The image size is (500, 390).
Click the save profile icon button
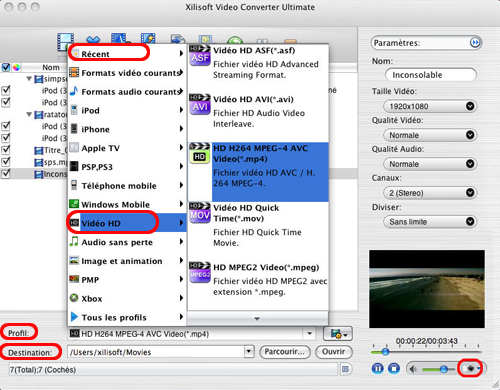coord(338,334)
